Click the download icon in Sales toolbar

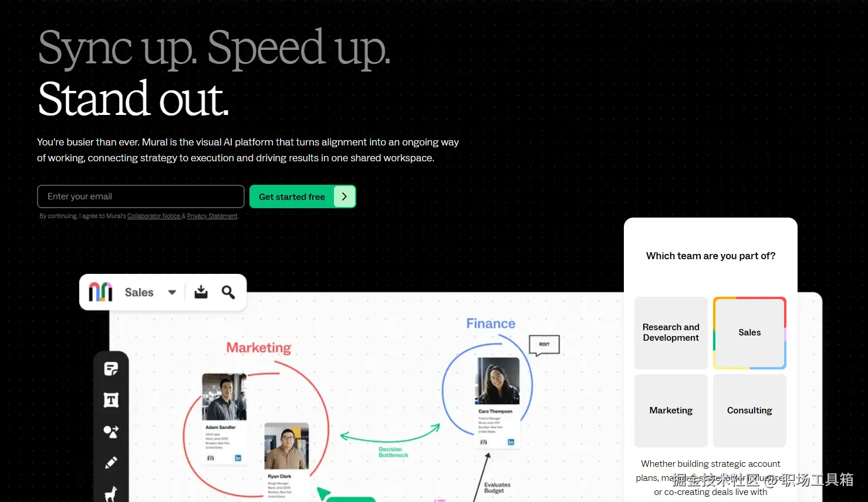tap(201, 292)
